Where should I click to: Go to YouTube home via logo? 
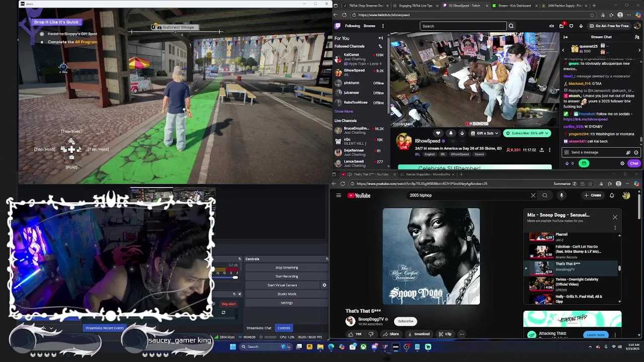(359, 196)
